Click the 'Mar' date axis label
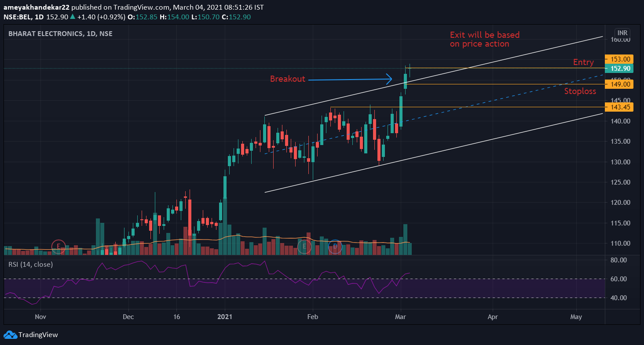Image resolution: width=644 pixels, height=345 pixels. [401, 316]
